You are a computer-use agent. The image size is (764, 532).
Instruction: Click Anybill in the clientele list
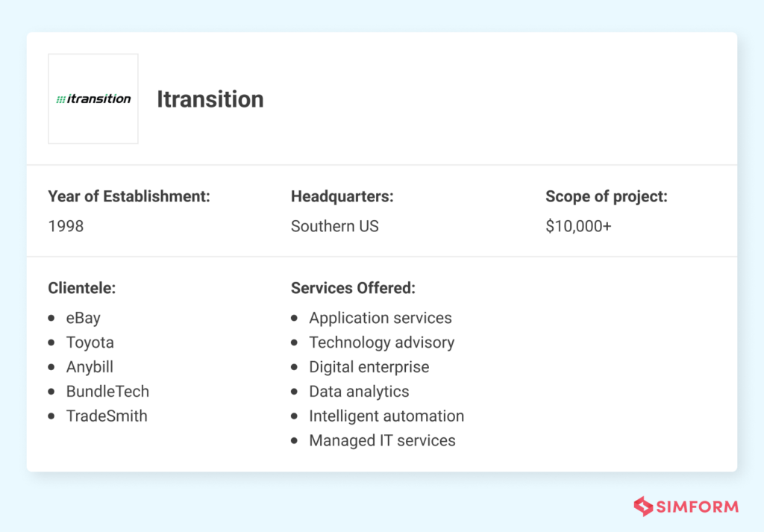click(90, 367)
